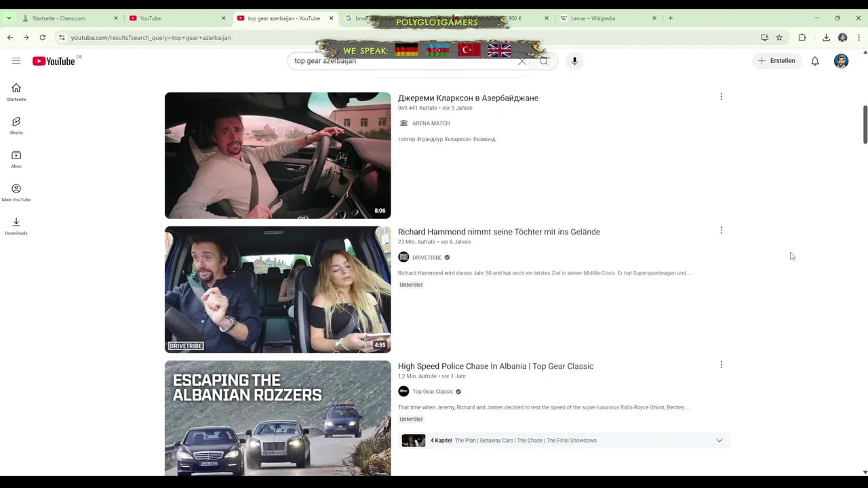The image size is (868, 488).
Task: Open Shorts from the sidebar
Action: click(x=16, y=125)
